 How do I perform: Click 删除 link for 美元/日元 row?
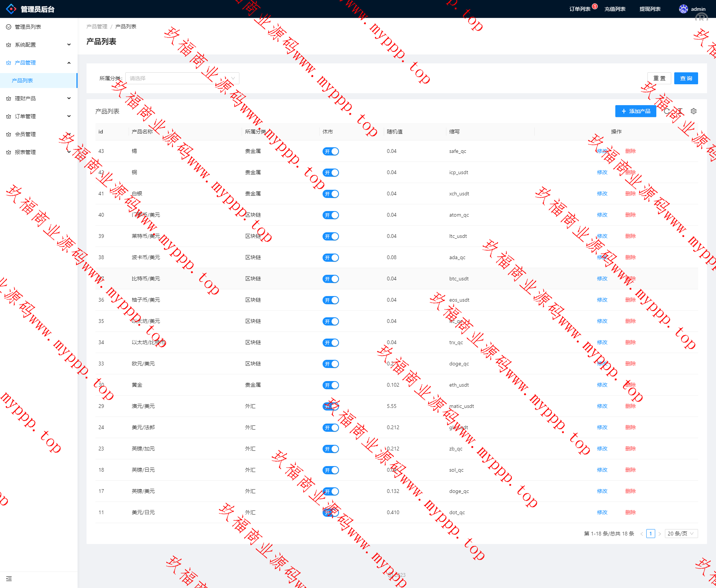pyautogui.click(x=630, y=512)
